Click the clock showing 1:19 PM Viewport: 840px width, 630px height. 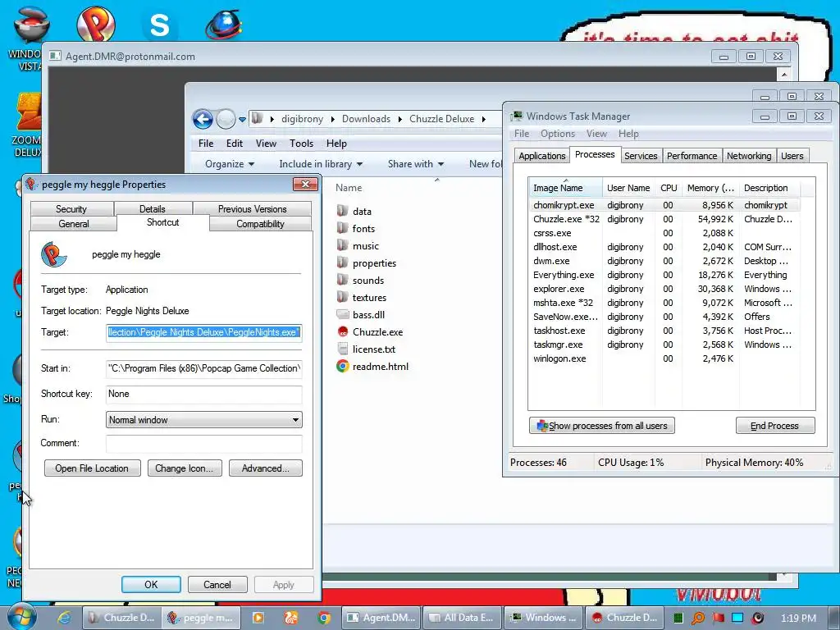(x=798, y=619)
